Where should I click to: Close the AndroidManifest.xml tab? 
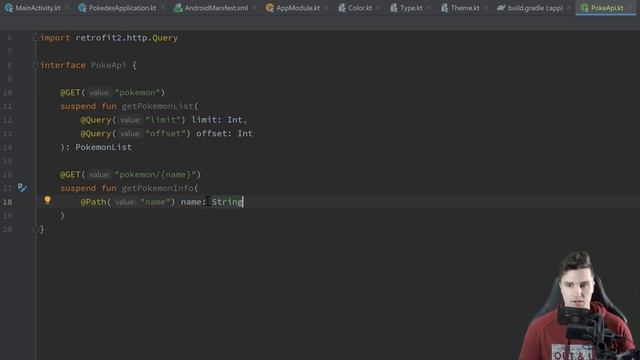coord(254,8)
